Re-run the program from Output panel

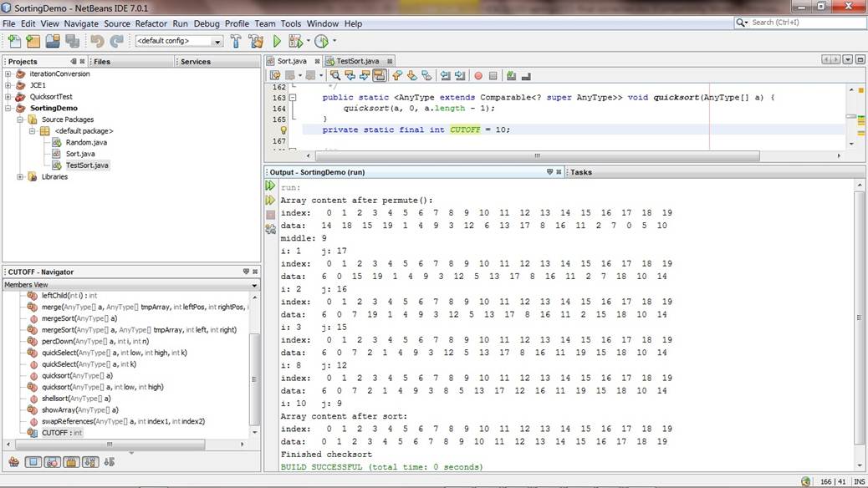[270, 186]
